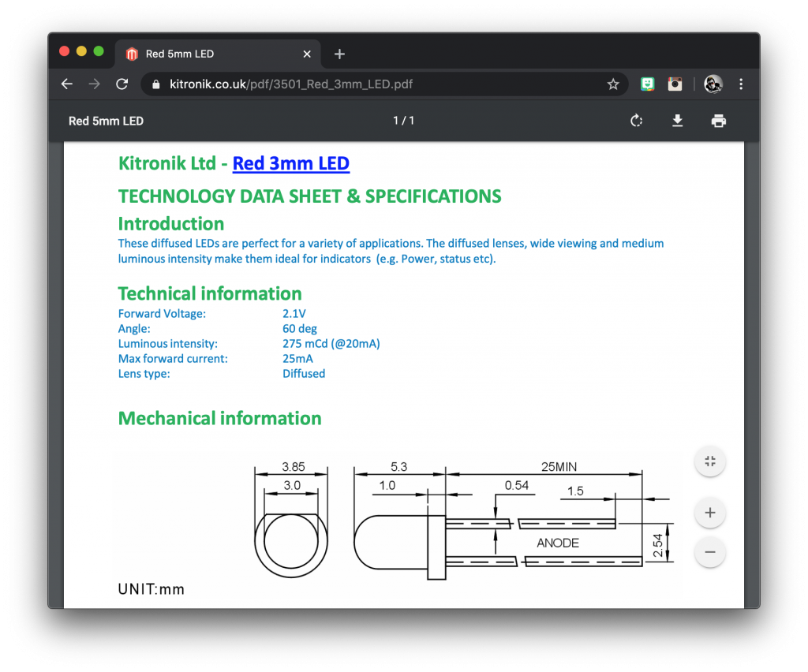Click the Technology Data Sheet heading
Screen dimensions: 808x672
coord(309,196)
